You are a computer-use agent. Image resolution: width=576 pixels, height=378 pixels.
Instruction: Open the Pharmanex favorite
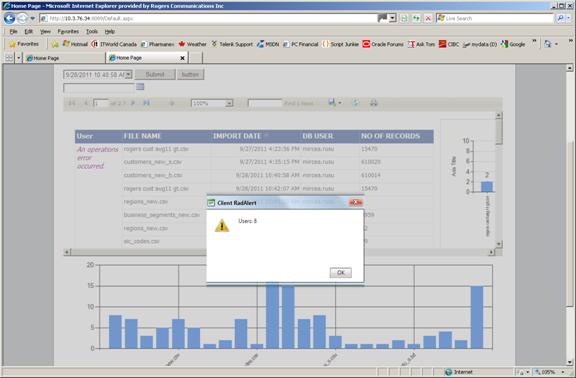(157, 44)
